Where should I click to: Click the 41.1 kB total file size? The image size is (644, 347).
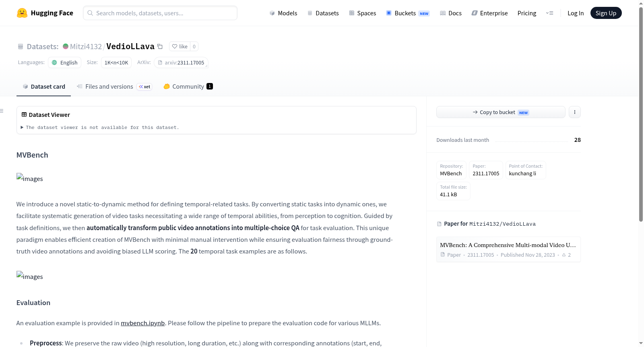click(x=448, y=194)
